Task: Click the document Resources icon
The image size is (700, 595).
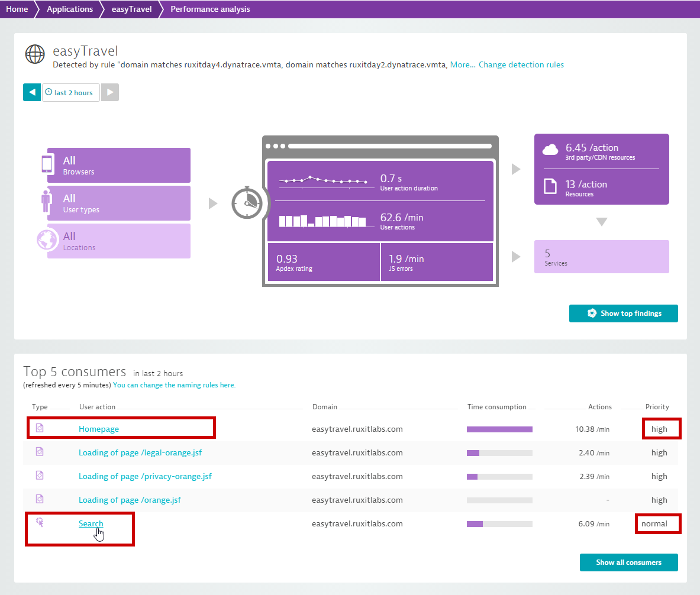Action: (x=550, y=186)
